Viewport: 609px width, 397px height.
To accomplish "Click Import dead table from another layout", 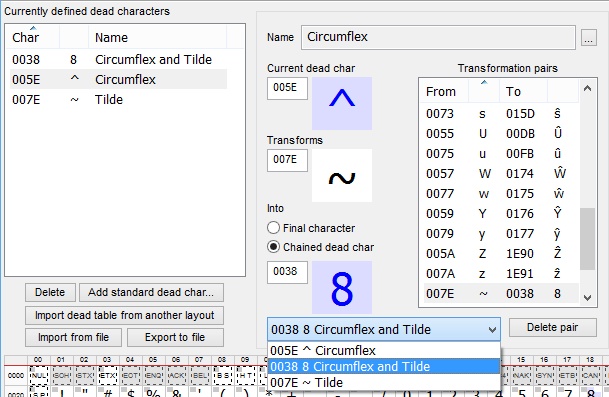I will 124,315.
